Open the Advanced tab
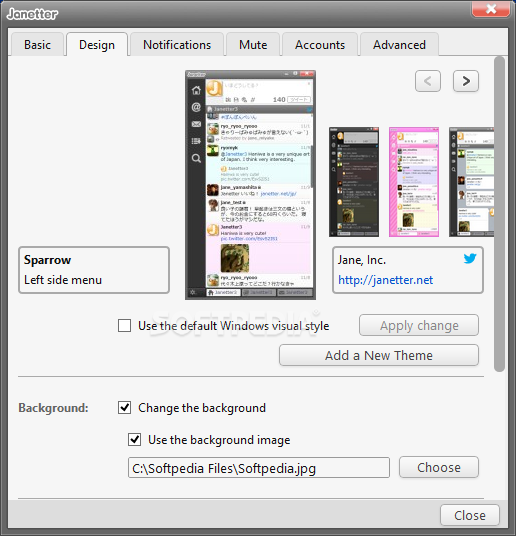This screenshot has width=516, height=536. pos(399,45)
